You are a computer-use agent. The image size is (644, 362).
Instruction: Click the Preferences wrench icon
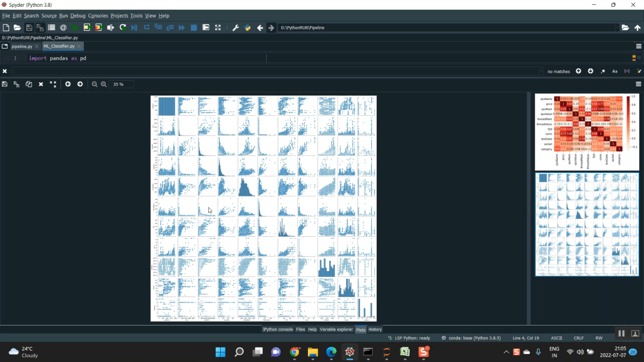coord(236,27)
